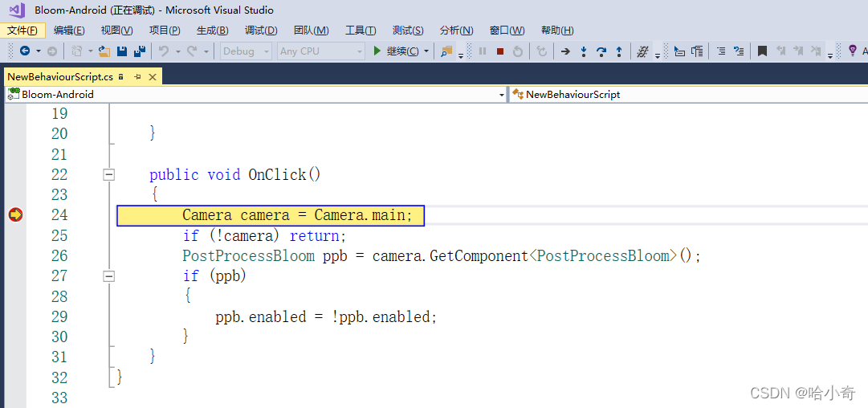Image resolution: width=868 pixels, height=408 pixels.
Task: Click the Step Out up-arrow icon
Action: click(619, 51)
